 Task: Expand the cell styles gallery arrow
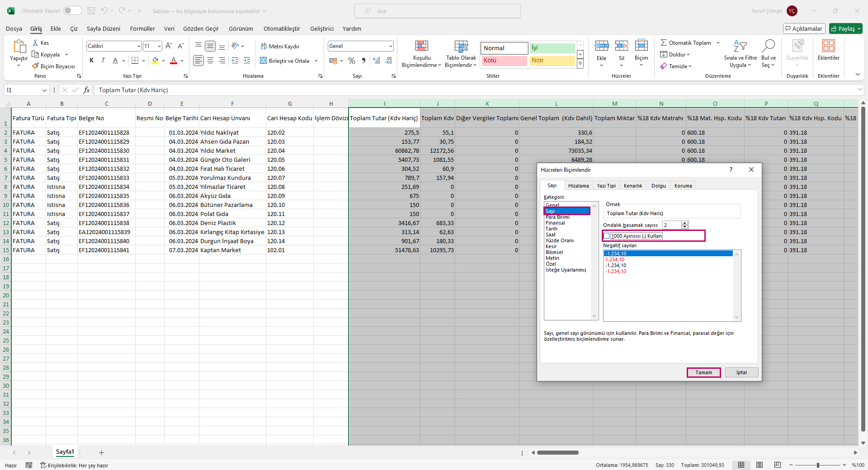pyautogui.click(x=580, y=65)
